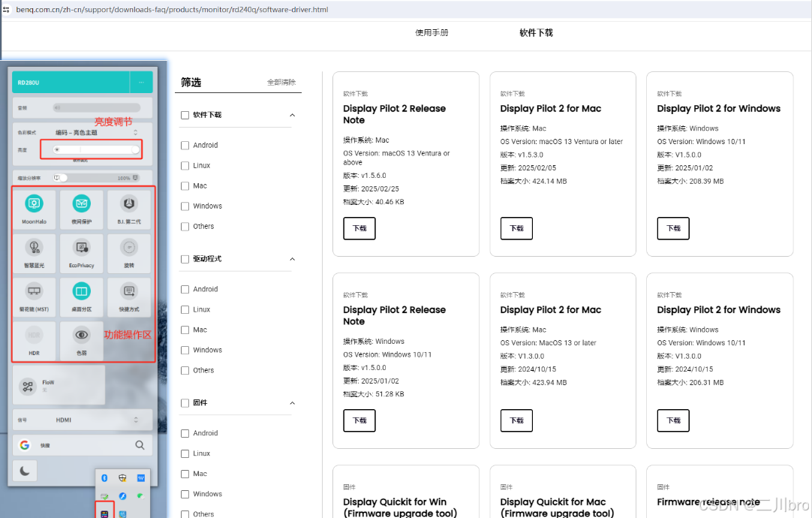Toggle the MoonHalo feature icon

click(35, 203)
